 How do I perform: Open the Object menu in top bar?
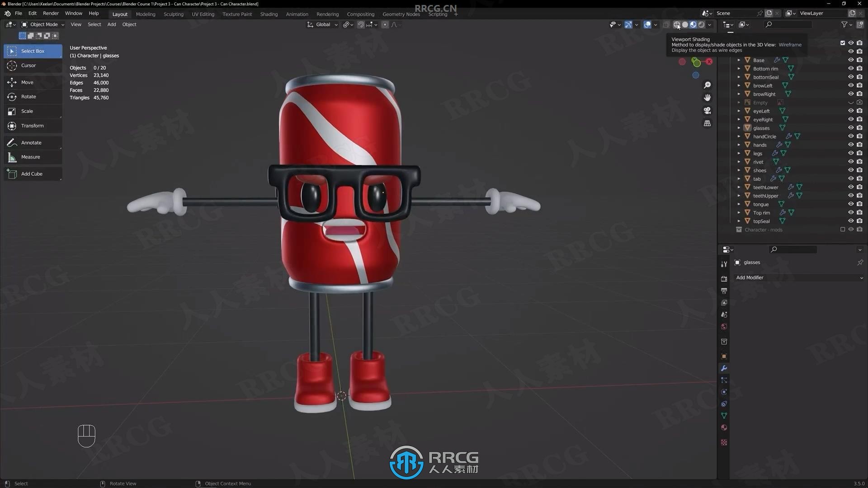129,24
